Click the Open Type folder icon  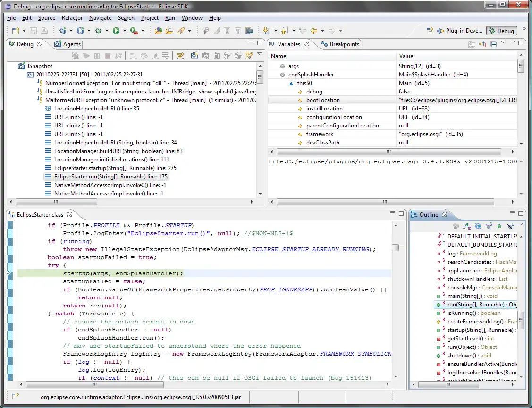tap(158, 31)
